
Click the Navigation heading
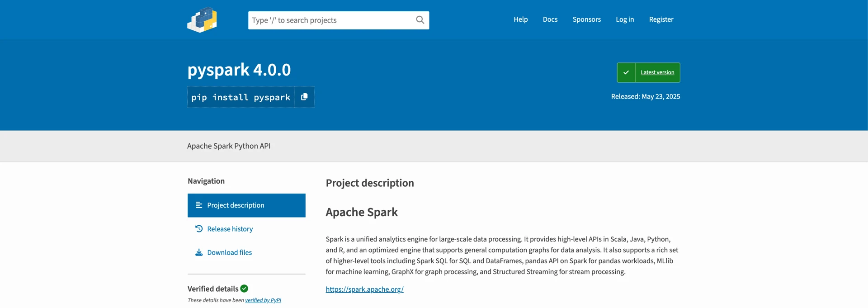click(x=206, y=181)
